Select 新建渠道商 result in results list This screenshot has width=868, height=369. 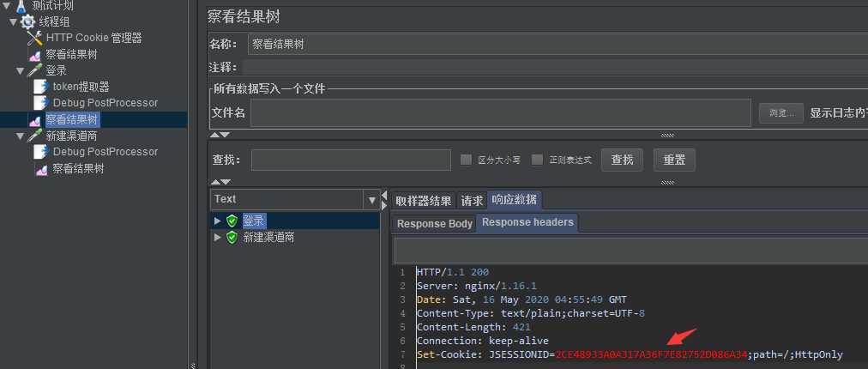(x=268, y=237)
